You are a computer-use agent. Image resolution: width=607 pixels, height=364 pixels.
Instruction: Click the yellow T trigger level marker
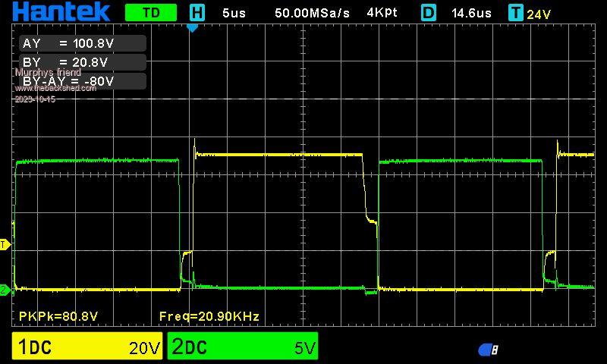[4, 244]
